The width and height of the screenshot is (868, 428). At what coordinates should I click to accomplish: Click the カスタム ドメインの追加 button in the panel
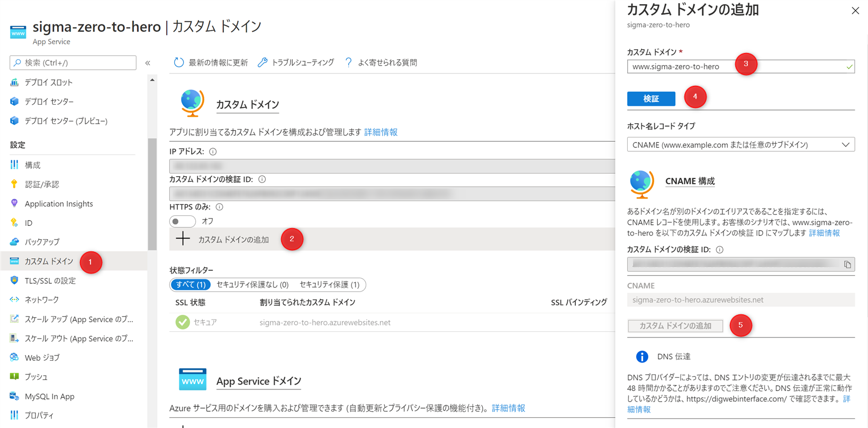(675, 326)
